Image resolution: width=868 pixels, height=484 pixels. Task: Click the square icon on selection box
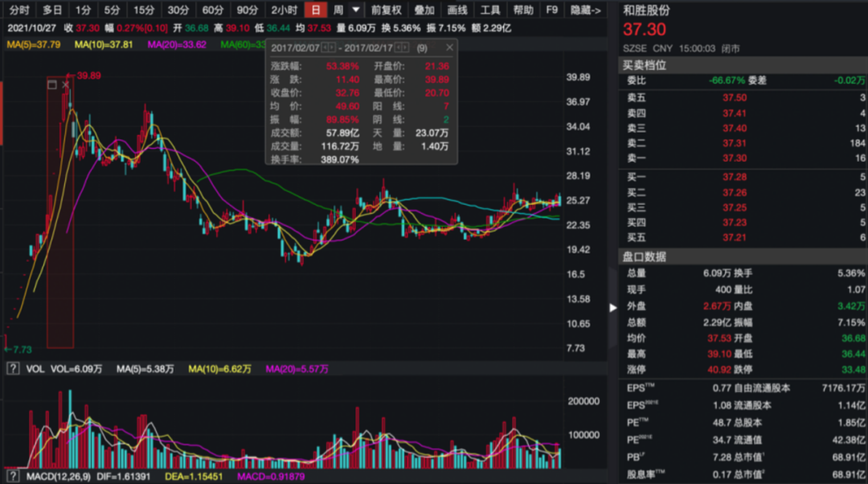(x=52, y=84)
